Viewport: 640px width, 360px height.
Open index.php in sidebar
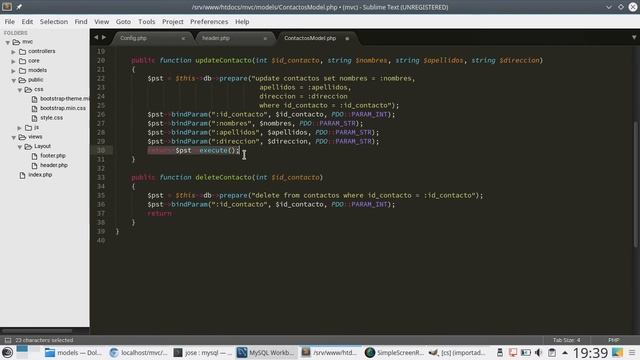click(40, 174)
